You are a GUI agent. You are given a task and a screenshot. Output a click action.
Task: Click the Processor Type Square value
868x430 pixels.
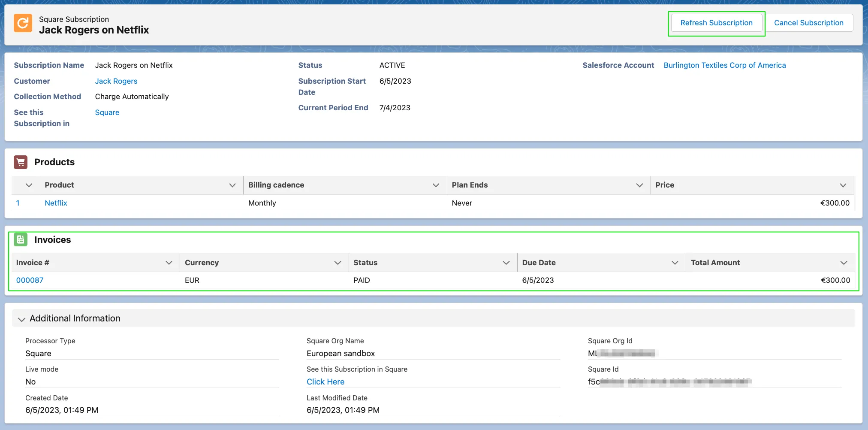[38, 353]
